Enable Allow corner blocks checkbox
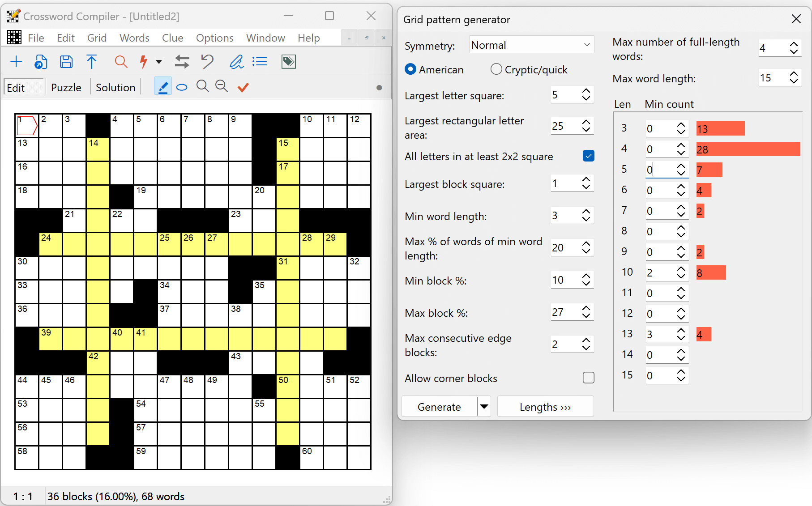 pyautogui.click(x=588, y=378)
